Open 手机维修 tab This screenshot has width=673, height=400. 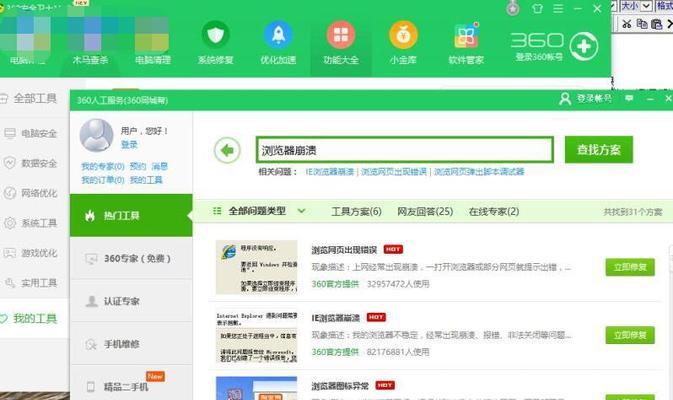(x=131, y=344)
